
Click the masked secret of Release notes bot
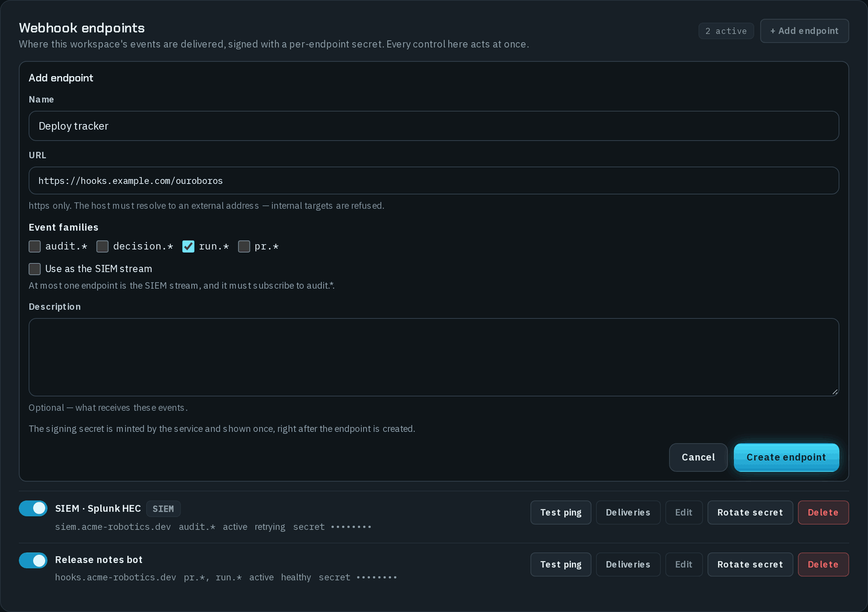(377, 578)
